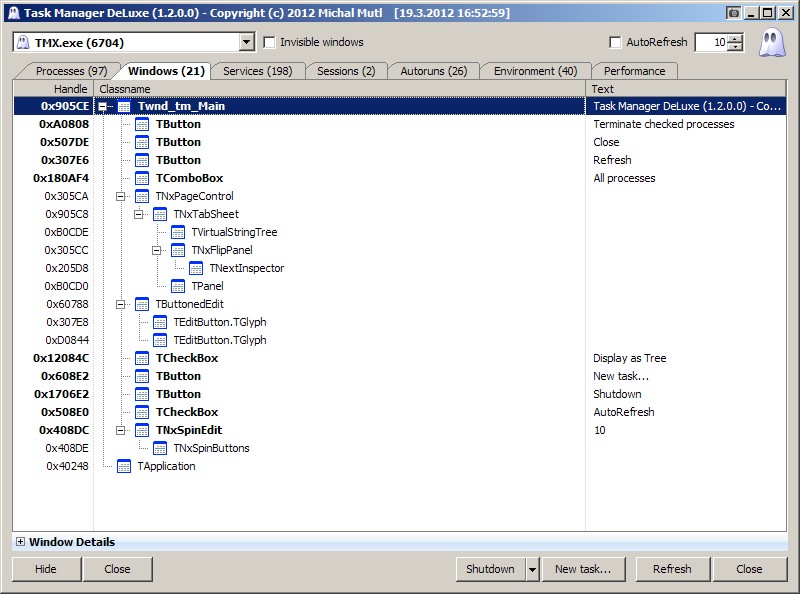Enable the Invisible windows checkbox
The height and width of the screenshot is (594, 800).
[x=269, y=42]
